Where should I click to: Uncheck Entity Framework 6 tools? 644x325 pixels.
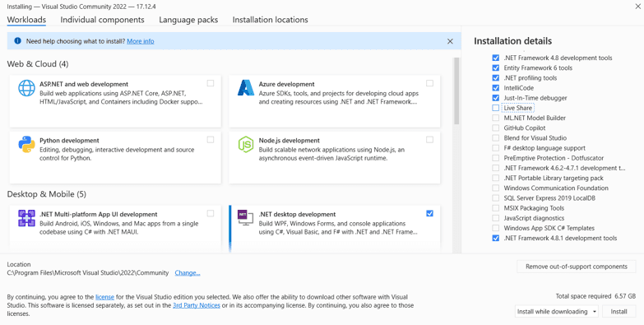pos(496,67)
